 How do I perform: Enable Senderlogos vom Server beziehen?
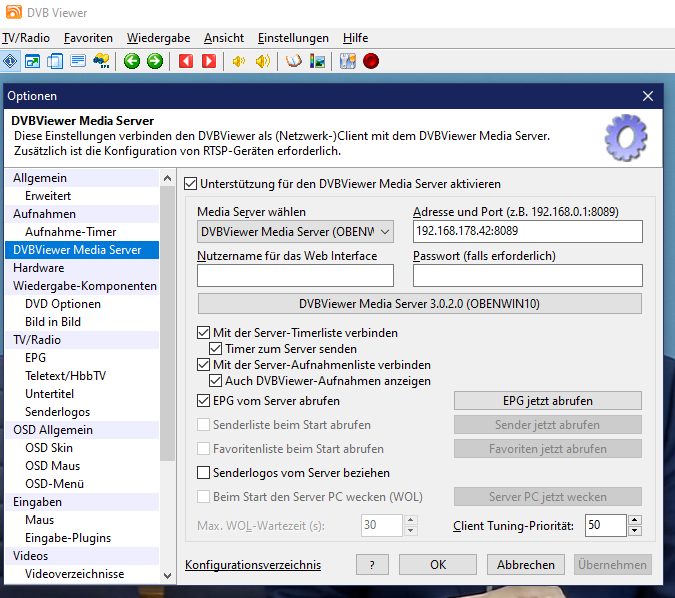point(204,473)
